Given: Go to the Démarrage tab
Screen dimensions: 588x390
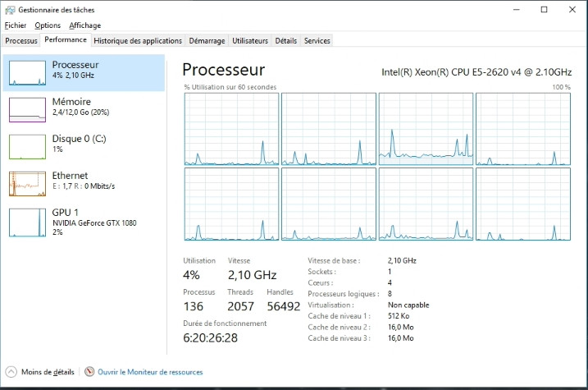Looking at the screenshot, I should [207, 40].
